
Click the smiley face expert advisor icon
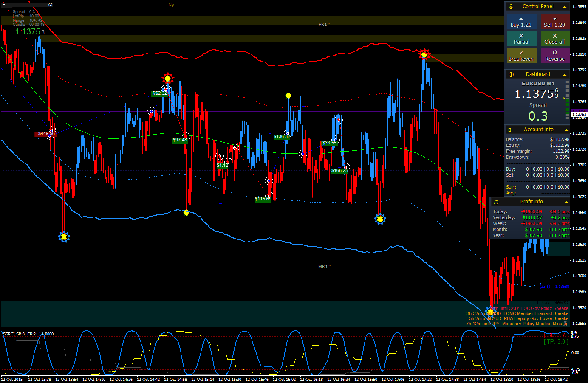point(51,5)
